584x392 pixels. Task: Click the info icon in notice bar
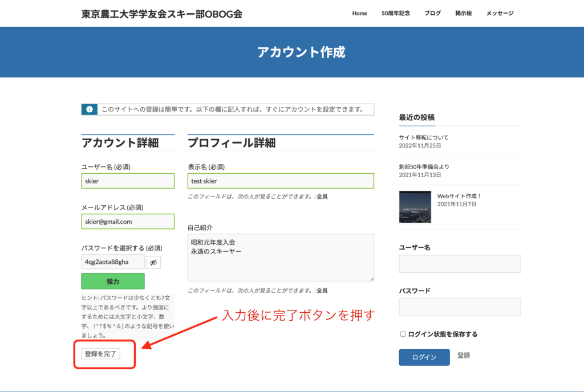89,109
